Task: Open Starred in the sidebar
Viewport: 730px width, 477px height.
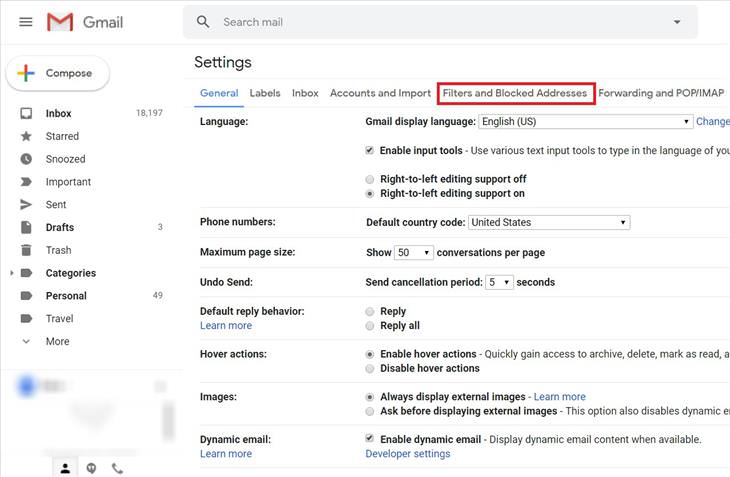Action: [62, 136]
